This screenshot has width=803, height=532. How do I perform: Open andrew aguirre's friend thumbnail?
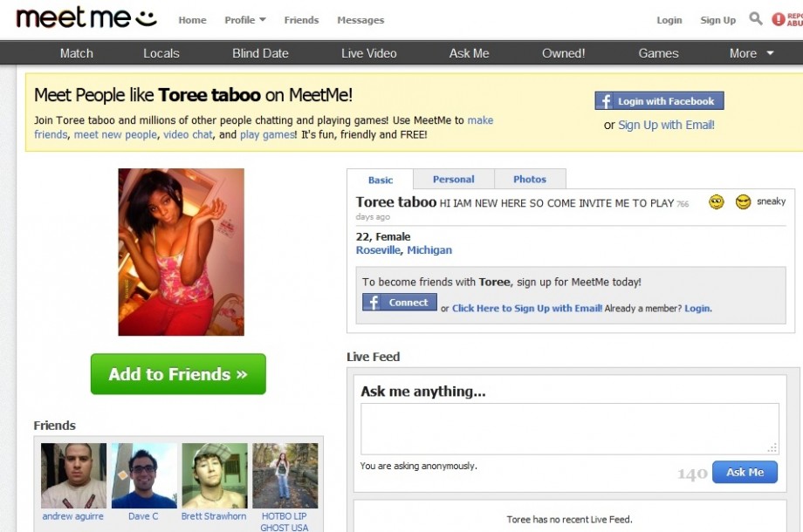[73, 475]
